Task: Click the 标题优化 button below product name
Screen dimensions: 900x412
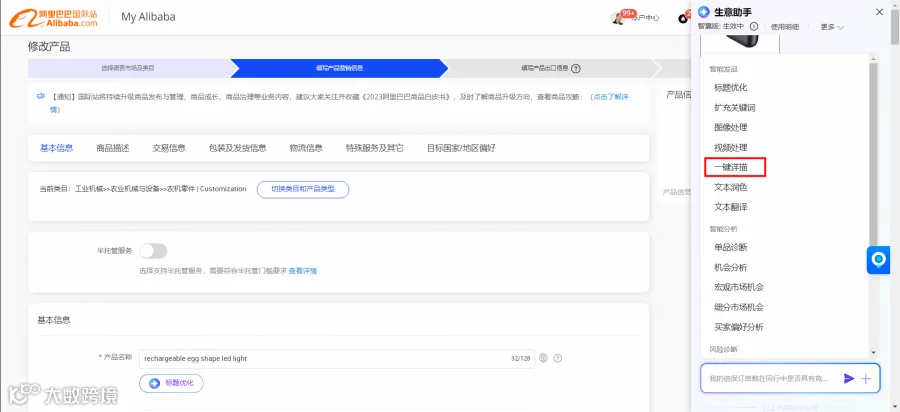Action: [x=171, y=383]
